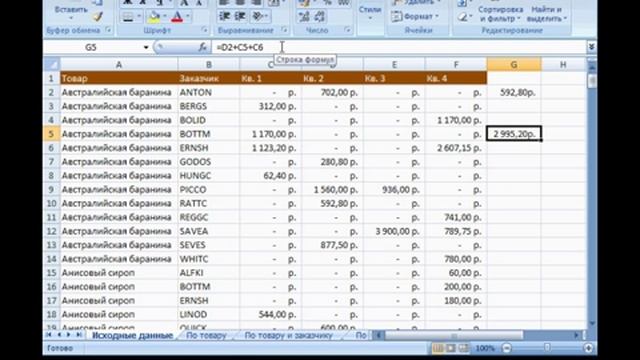
Task: Open the font color dropdown arrow
Action: click(188, 17)
